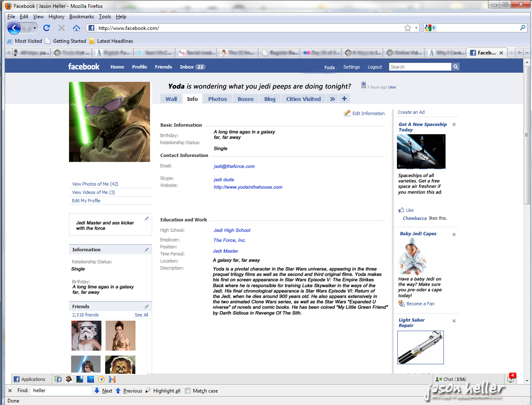Click the thumbs-up Like icon under spaceship ad

[x=401, y=210]
